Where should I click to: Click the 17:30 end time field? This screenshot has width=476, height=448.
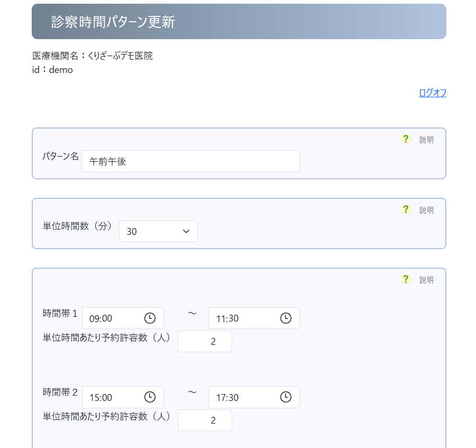[x=243, y=397]
